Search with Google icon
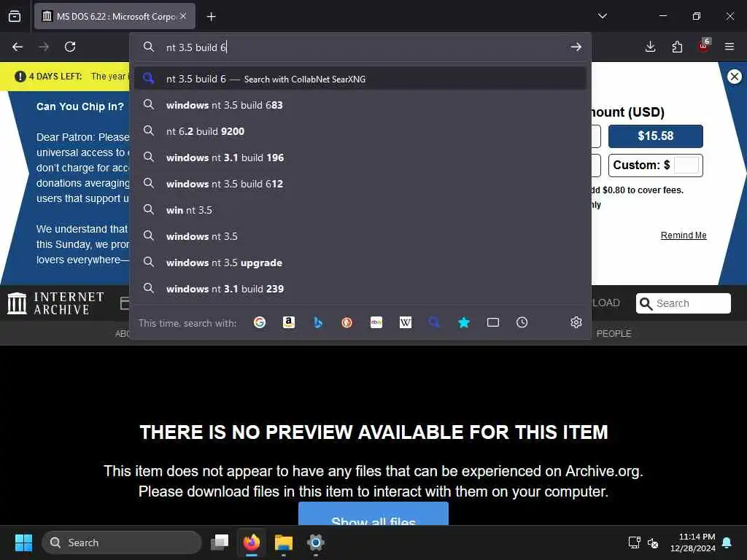747x560 pixels. pos(260,322)
